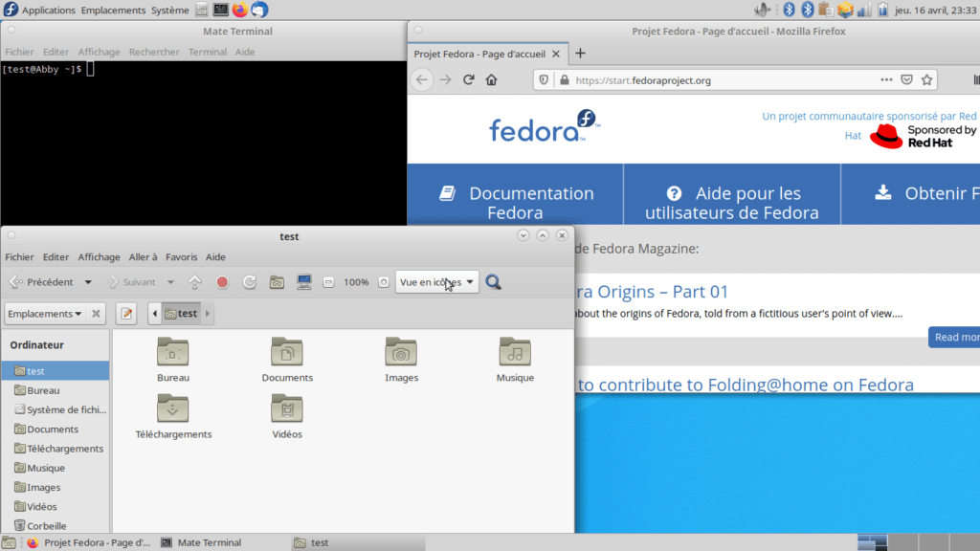Launch Firefox from the top panel
Viewport: 980px width, 551px height.
click(240, 10)
